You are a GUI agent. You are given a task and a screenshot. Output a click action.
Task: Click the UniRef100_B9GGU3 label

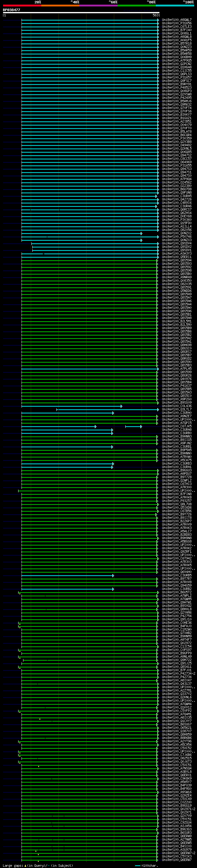pos(177,470)
